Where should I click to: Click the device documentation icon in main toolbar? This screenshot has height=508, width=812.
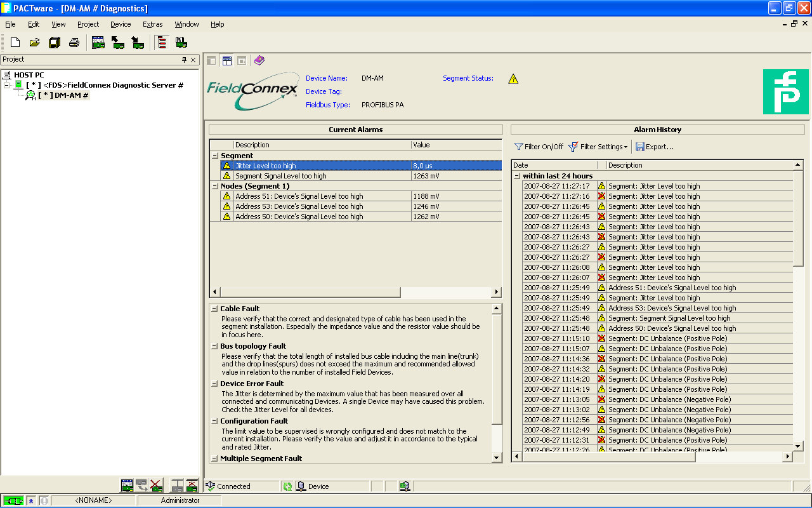181,43
